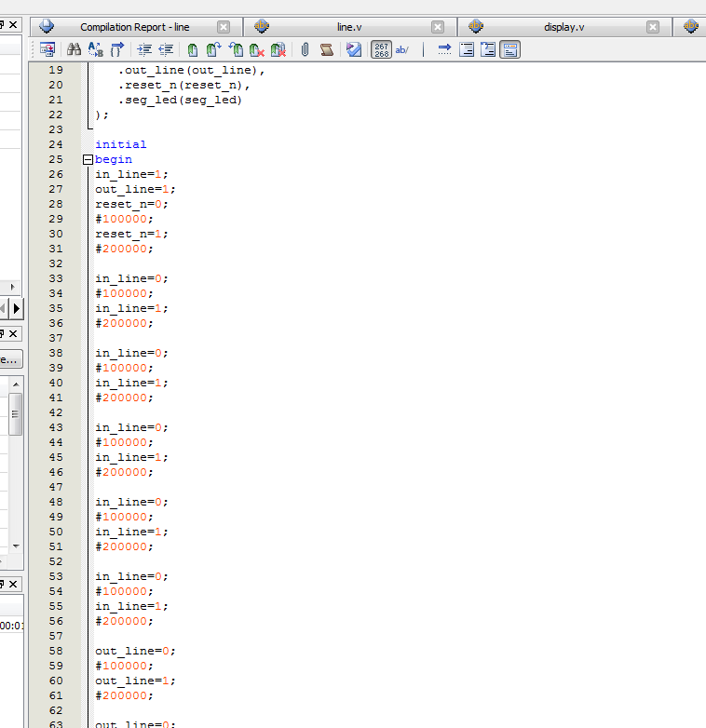This screenshot has width=706, height=728.
Task: Switch to the line.v tab
Action: (349, 27)
